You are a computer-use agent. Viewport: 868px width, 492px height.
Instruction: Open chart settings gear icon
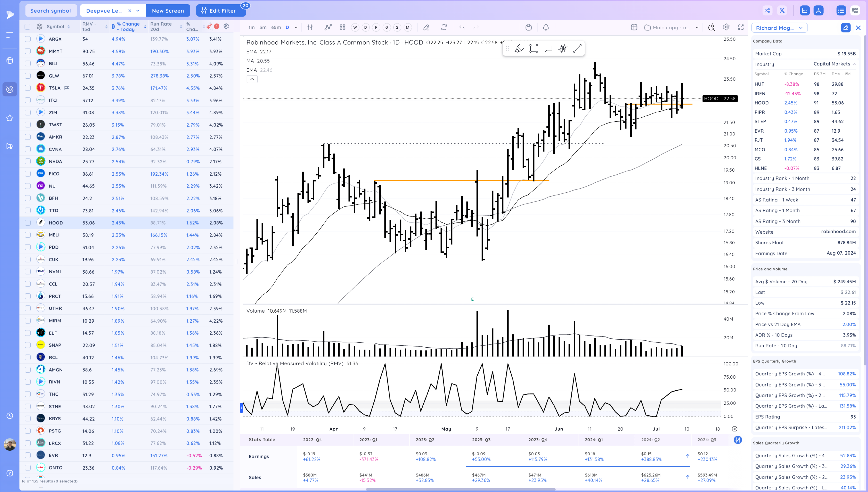[x=726, y=27]
